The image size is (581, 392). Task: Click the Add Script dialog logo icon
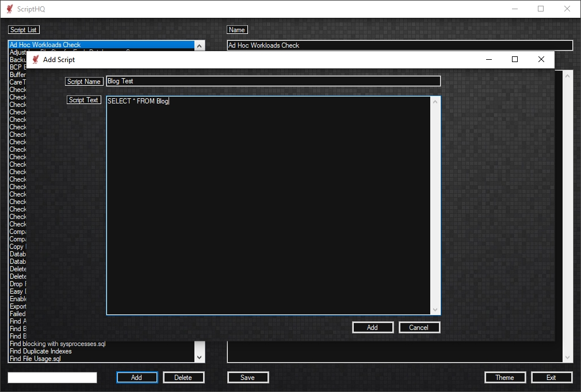pos(36,60)
